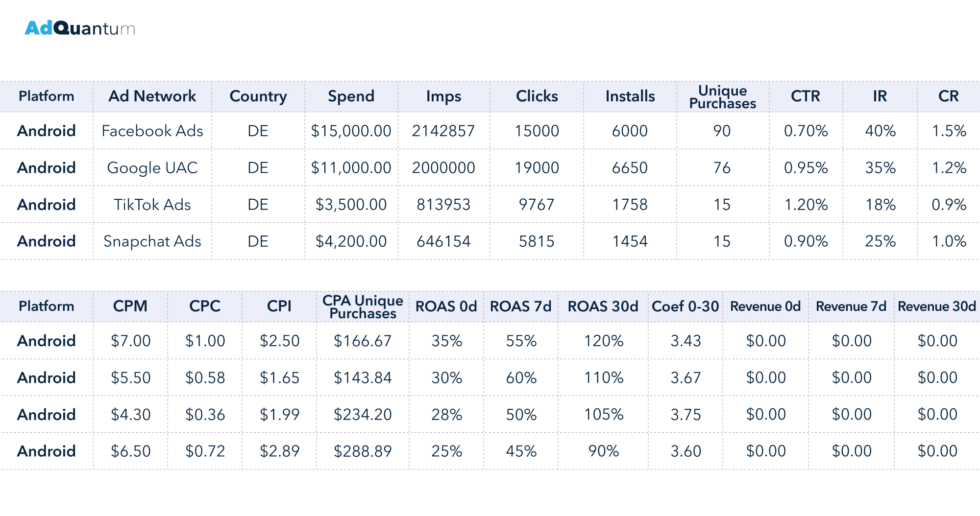Click the 40% IR value
The image size is (980, 516).
pyautogui.click(x=880, y=131)
